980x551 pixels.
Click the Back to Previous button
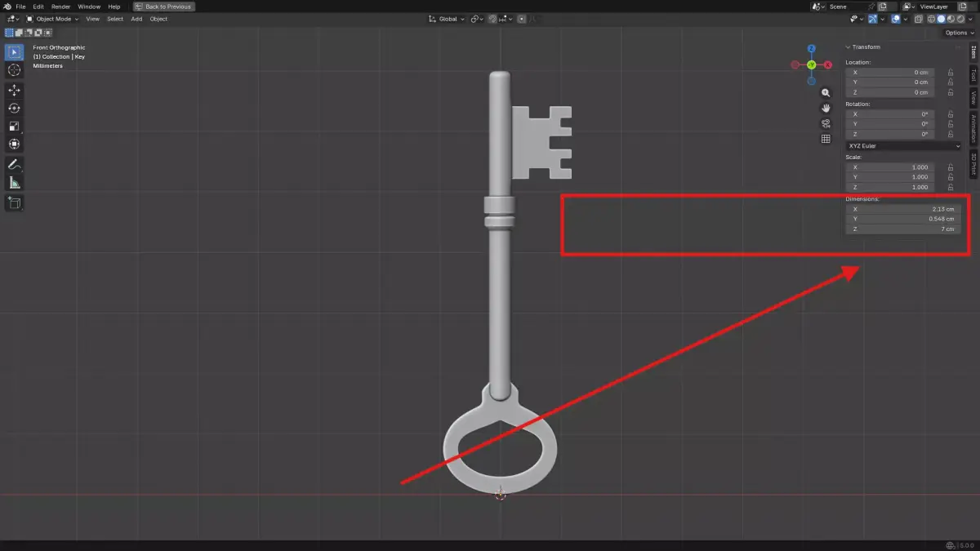tap(164, 7)
